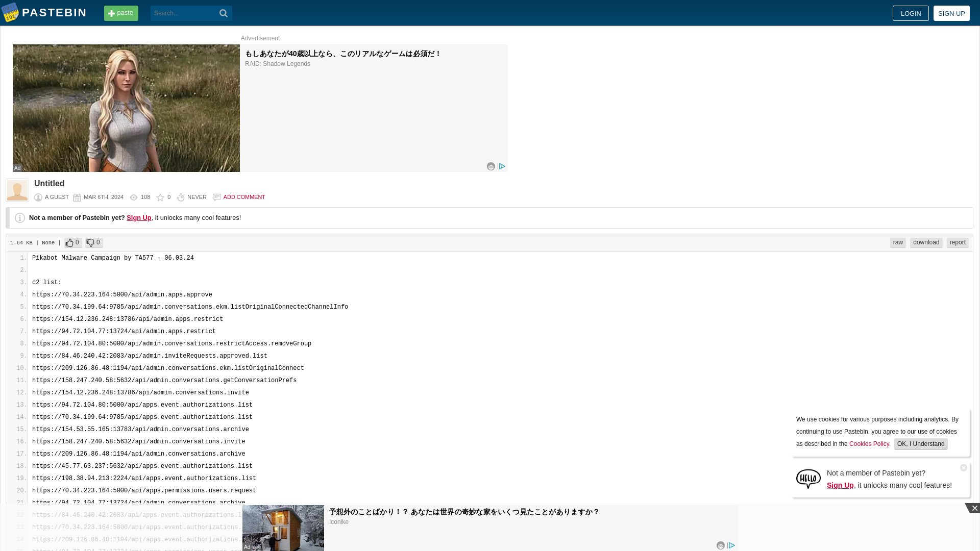The height and width of the screenshot is (551, 980).
Task: Open the RAID Shadow Legends ad image
Action: (x=126, y=108)
